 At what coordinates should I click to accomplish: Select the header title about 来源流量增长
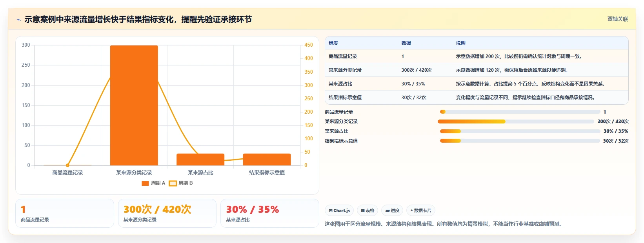[138, 20]
